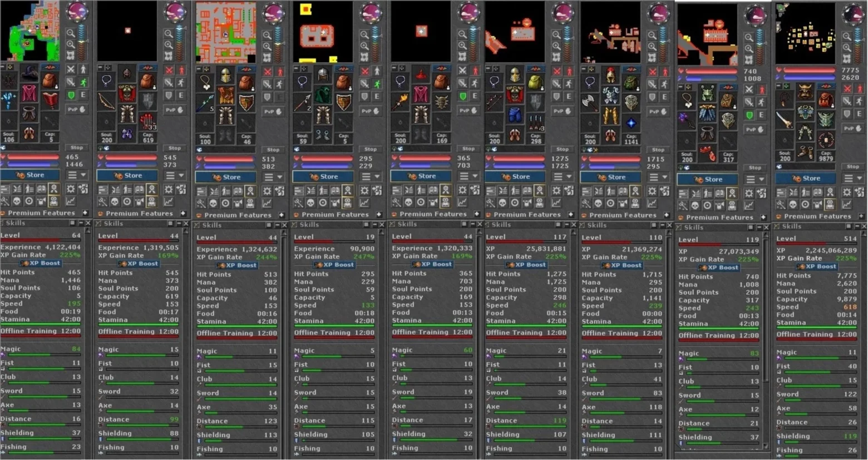Toggle balanced fight mode in level 110 panel
The width and height of the screenshot is (868, 460).
click(652, 85)
